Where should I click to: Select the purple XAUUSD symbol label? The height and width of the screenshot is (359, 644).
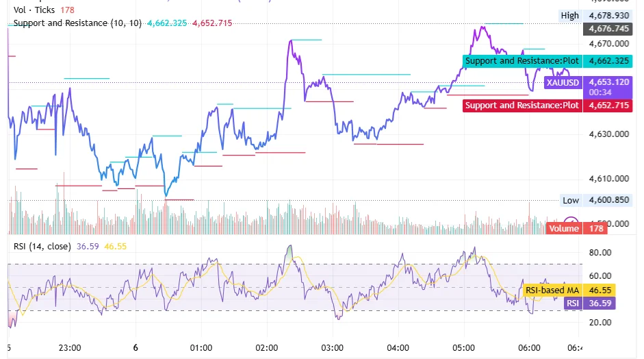562,83
